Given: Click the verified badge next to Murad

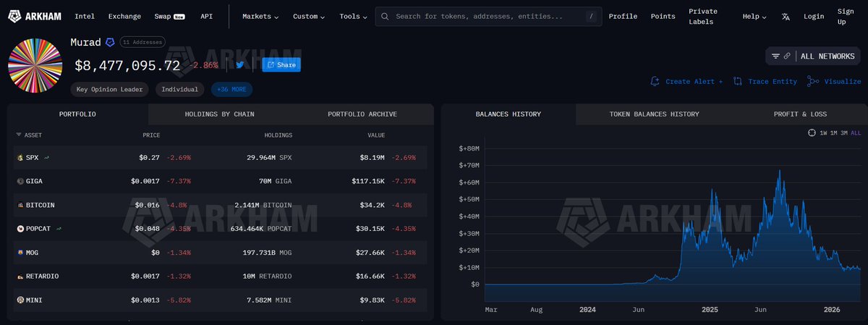Looking at the screenshot, I should (110, 43).
